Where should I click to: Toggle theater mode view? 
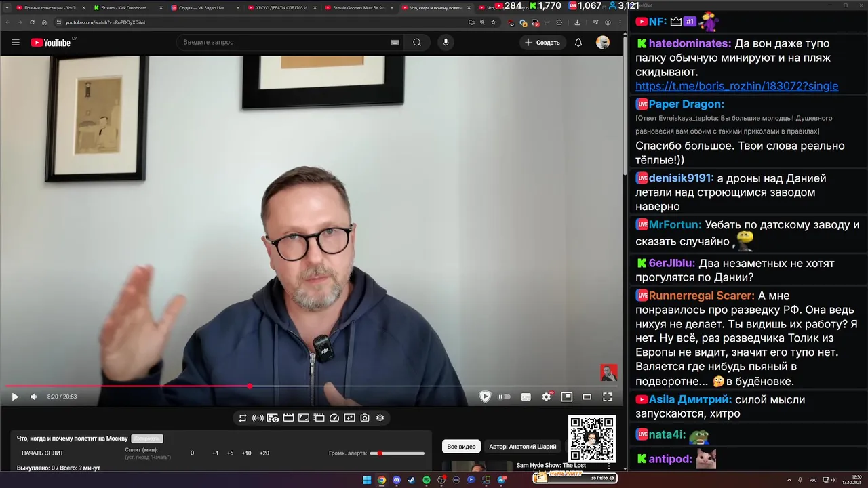click(587, 396)
